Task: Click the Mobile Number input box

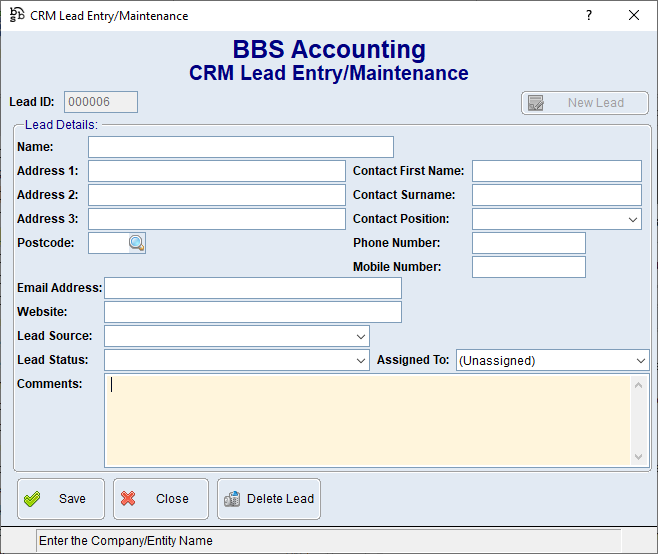Action: tap(529, 267)
